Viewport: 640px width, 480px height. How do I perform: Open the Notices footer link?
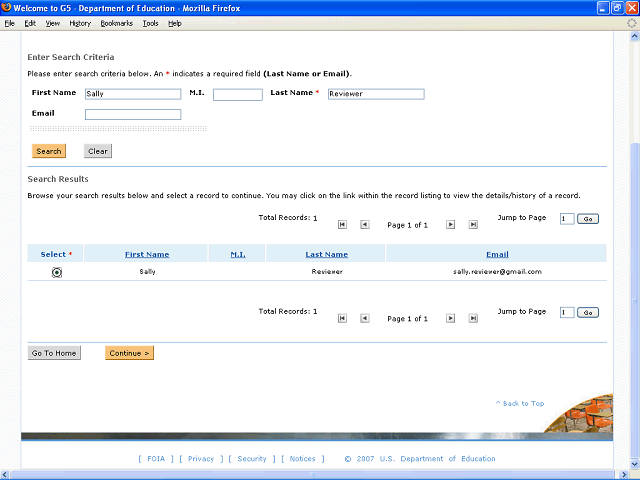click(x=302, y=459)
